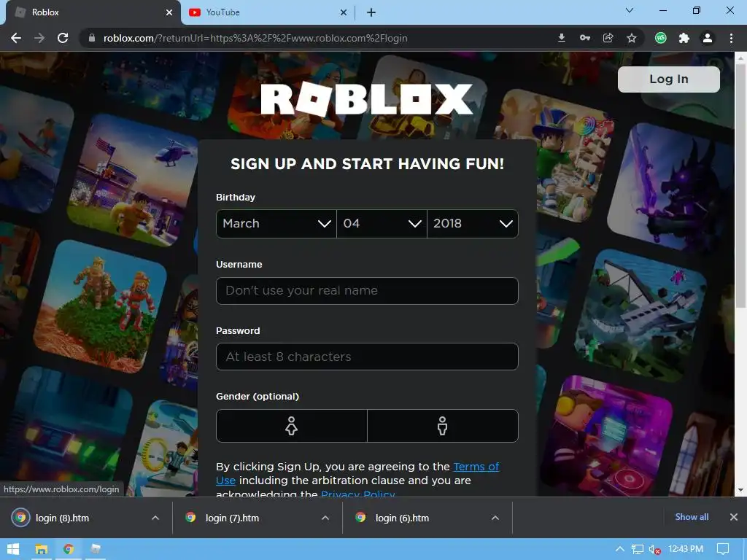The width and height of the screenshot is (747, 560).
Task: Reload the Roblox page
Action: pyautogui.click(x=63, y=38)
